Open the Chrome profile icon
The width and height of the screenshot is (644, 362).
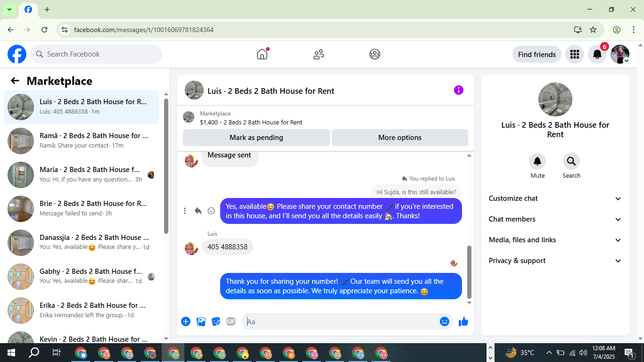point(617,30)
